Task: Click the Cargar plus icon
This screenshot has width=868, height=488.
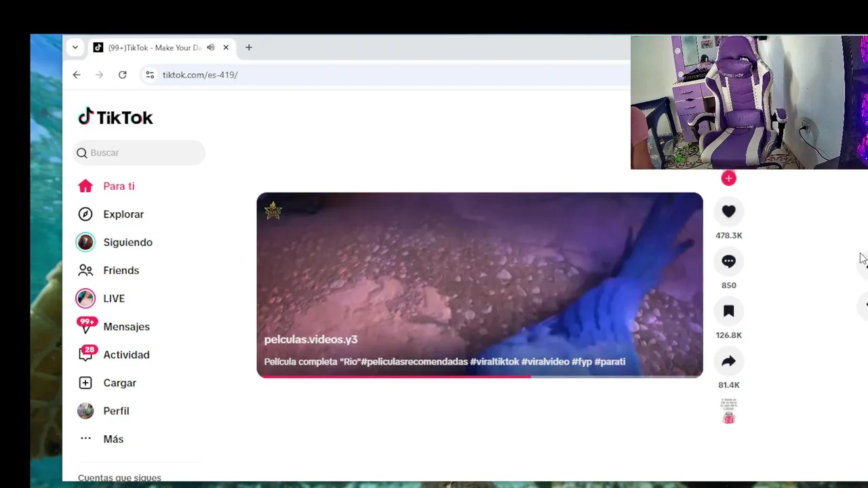Action: click(x=85, y=383)
